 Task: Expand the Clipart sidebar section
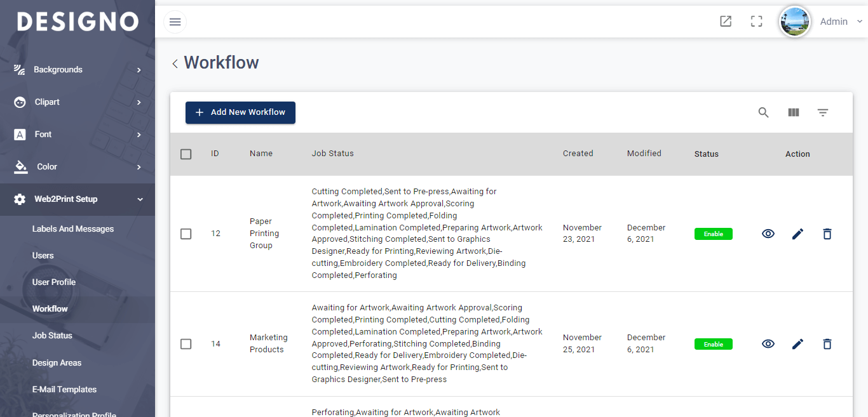[x=46, y=102]
